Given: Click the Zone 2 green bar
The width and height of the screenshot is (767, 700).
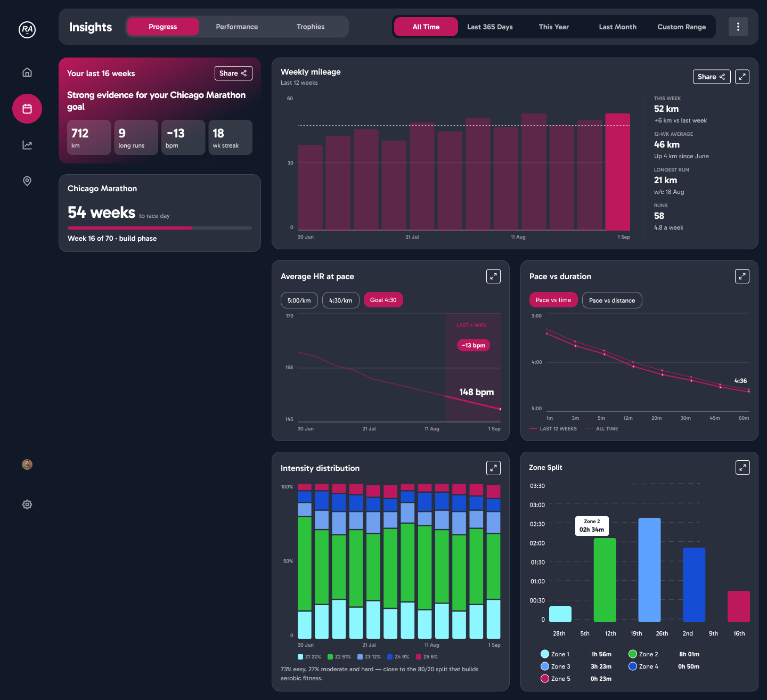Looking at the screenshot, I should click(605, 580).
